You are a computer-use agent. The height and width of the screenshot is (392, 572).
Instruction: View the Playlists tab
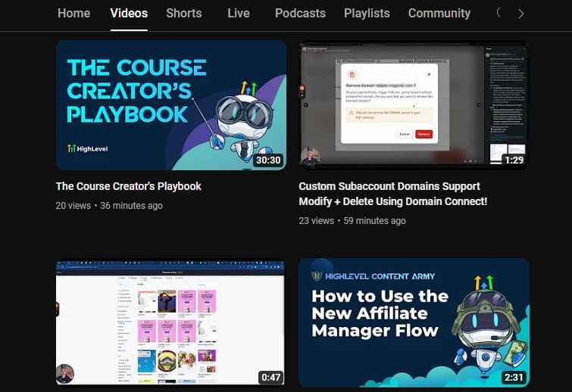367,14
